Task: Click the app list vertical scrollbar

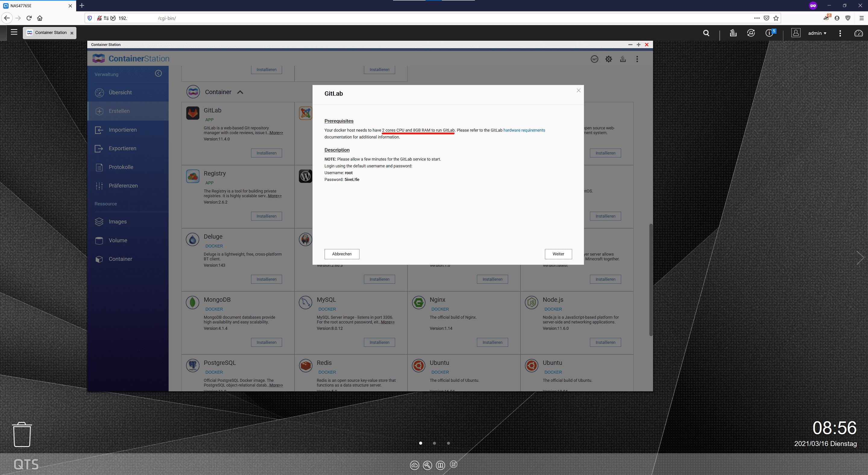Action: pyautogui.click(x=651, y=280)
